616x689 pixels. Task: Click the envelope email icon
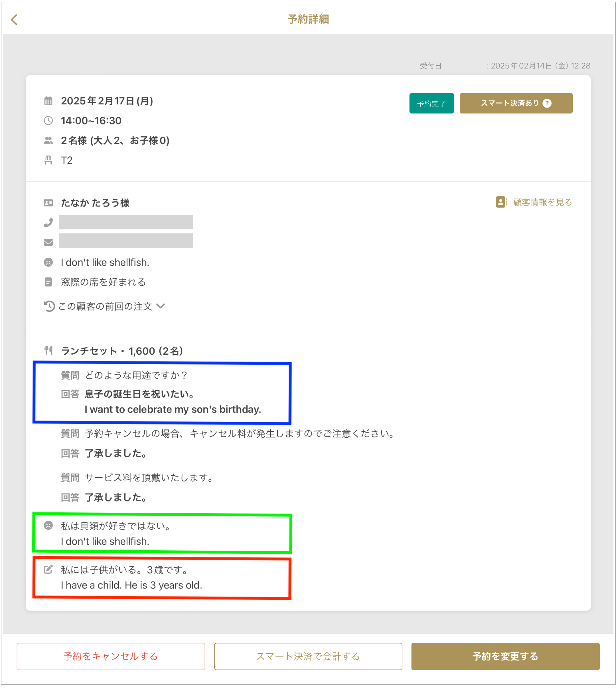coord(48,242)
